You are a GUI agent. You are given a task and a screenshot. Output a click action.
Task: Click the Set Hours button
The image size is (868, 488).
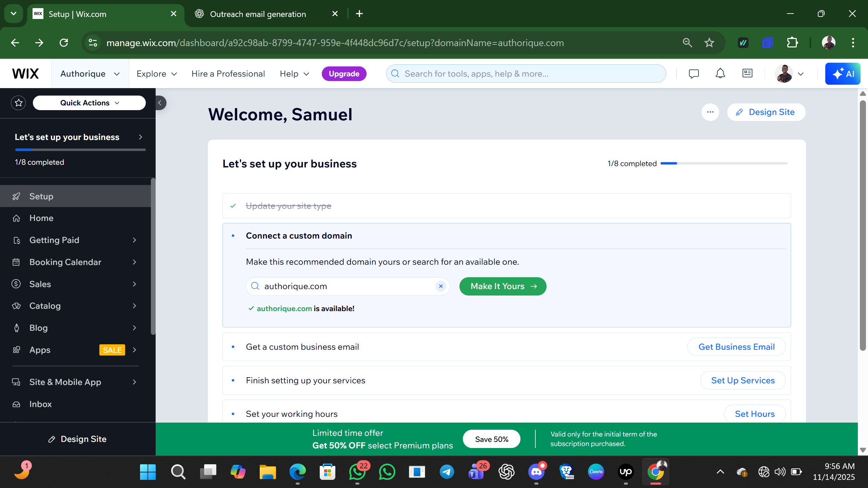click(755, 414)
